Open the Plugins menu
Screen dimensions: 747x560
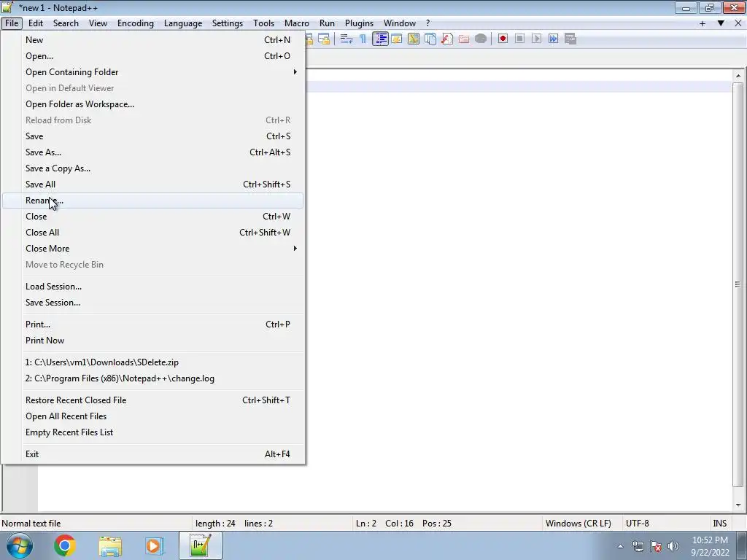point(359,23)
